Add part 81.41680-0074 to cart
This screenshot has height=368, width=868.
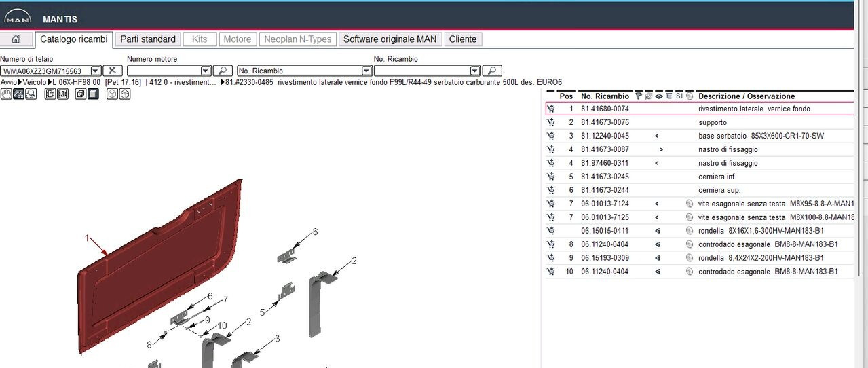(x=551, y=109)
